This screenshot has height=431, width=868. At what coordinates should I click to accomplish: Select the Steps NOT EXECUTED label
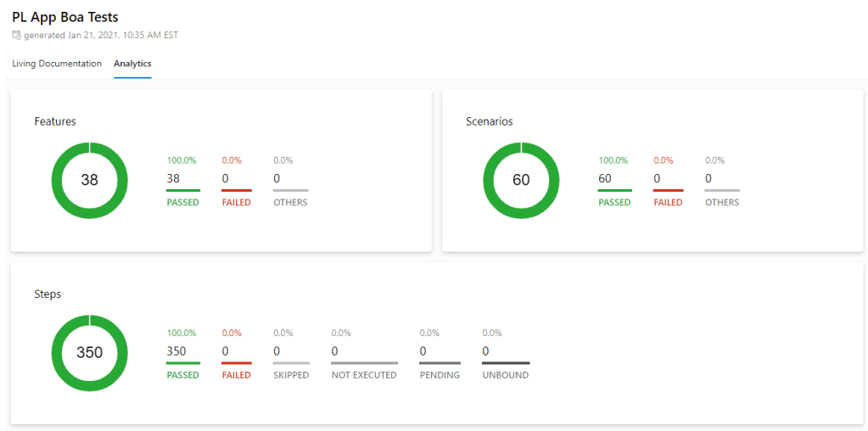coord(364,375)
